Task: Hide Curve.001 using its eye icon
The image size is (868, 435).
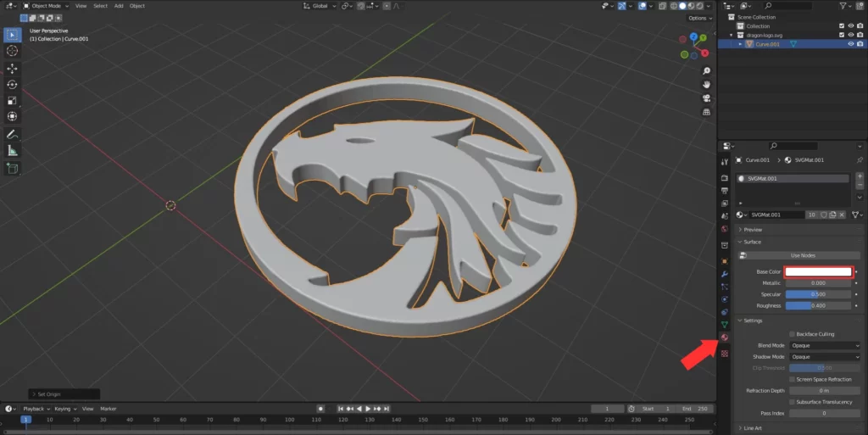Action: point(849,44)
